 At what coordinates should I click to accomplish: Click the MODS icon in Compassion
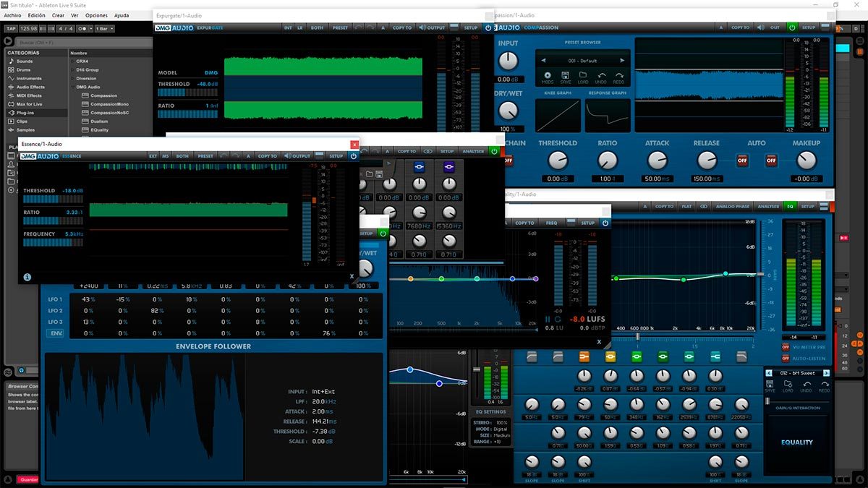[547, 75]
